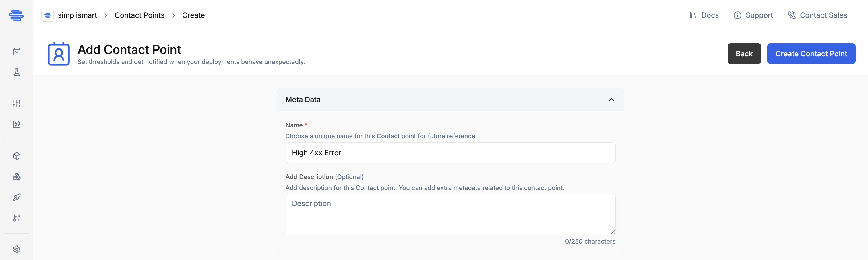Click the Docs library icon

pos(693,15)
